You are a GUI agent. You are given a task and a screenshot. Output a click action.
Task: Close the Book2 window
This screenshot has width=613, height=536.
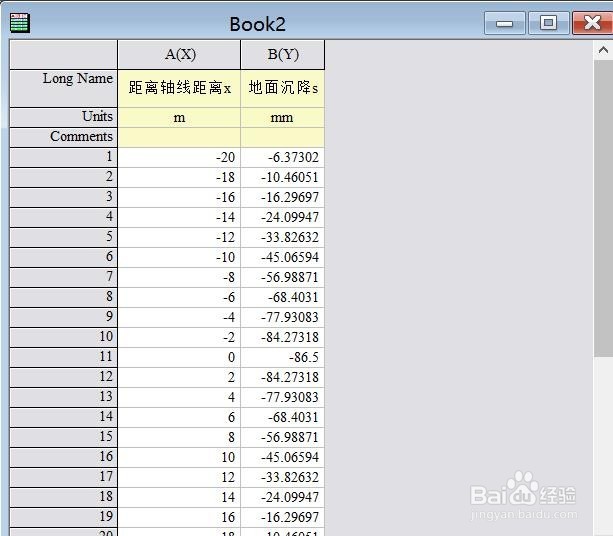click(x=593, y=23)
